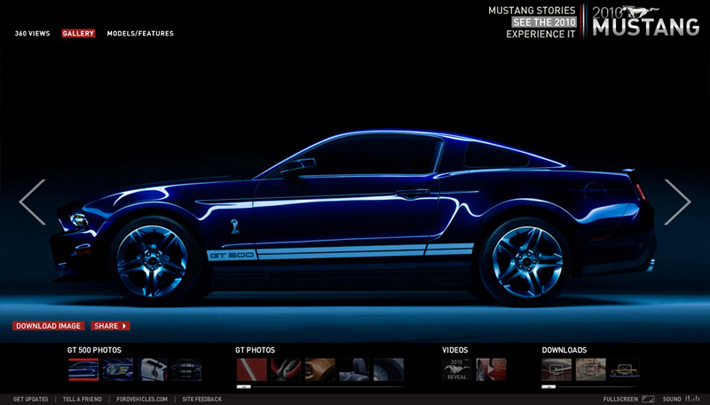Click Downloads heading
The width and height of the screenshot is (710, 405).
click(564, 350)
